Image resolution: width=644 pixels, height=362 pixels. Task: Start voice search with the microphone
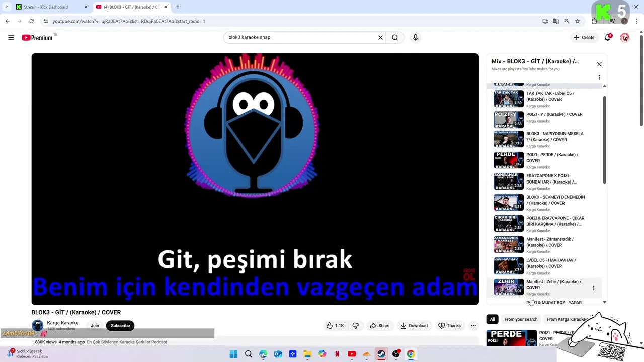[x=415, y=37]
